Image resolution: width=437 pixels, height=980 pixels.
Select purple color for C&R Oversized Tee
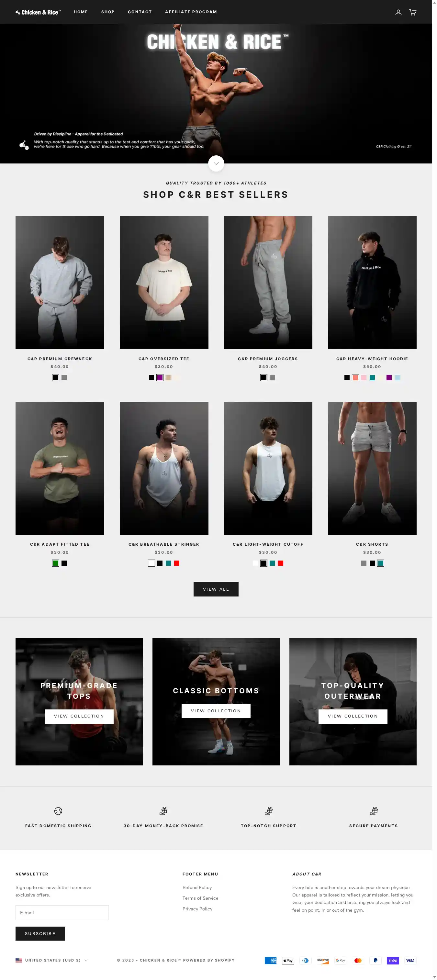(160, 378)
